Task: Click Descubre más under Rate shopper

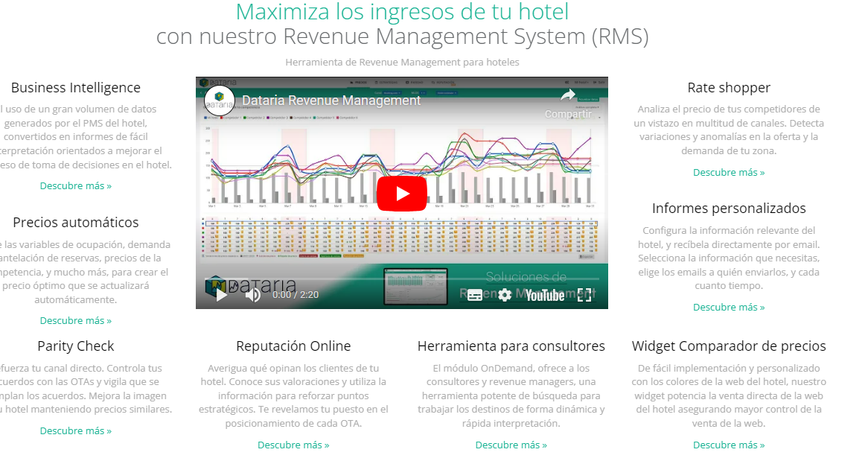Action: pyautogui.click(x=729, y=173)
